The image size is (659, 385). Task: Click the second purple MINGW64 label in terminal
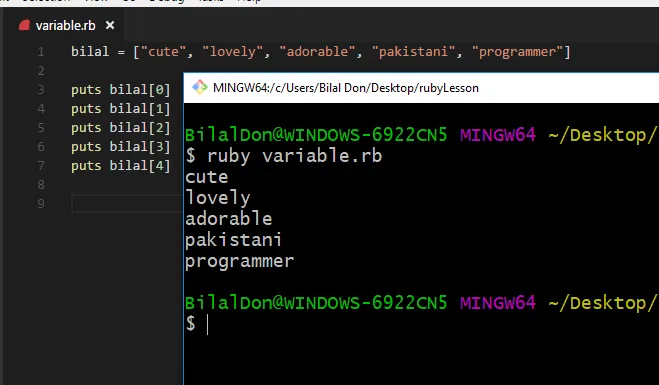pos(498,303)
